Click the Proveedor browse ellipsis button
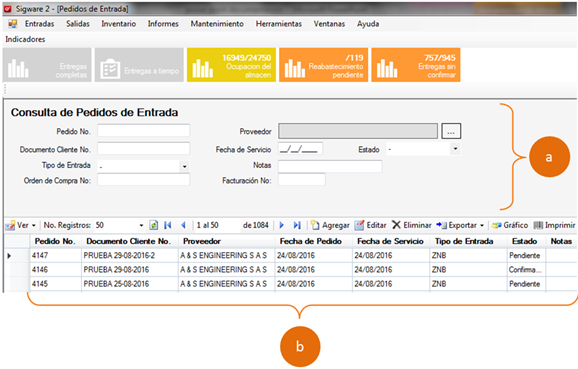This screenshot has height=369, width=578. point(451,131)
